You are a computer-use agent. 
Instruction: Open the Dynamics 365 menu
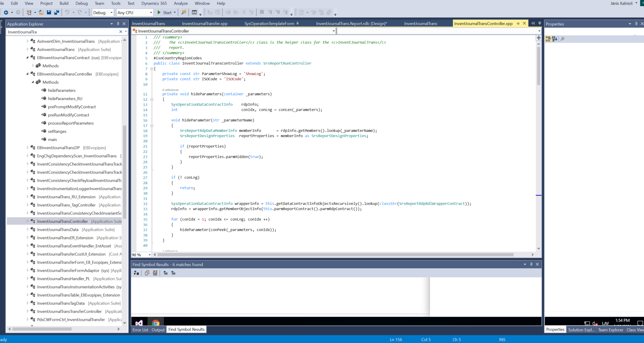click(154, 3)
